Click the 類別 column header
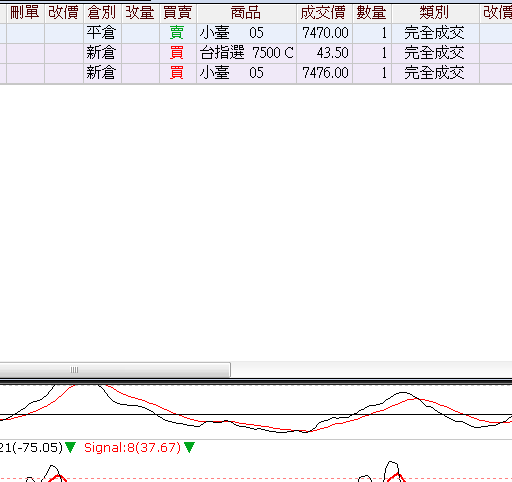 tap(435, 13)
